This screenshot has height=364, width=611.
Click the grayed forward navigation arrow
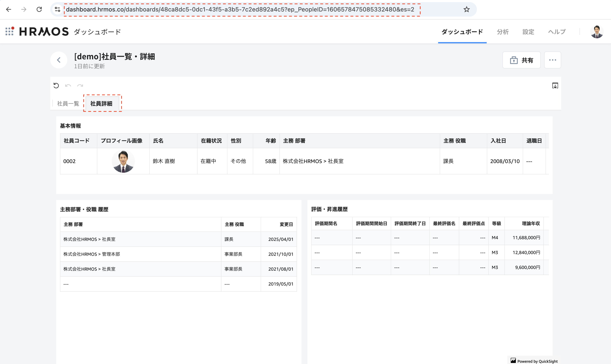tap(24, 9)
